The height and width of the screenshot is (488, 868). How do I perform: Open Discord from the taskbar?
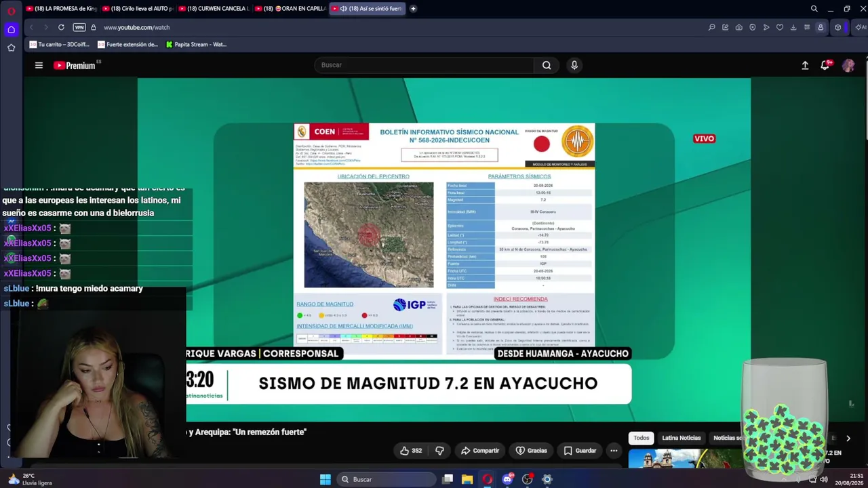click(507, 479)
